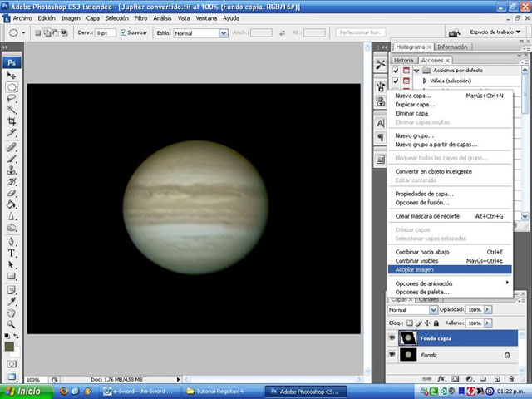The height and width of the screenshot is (399, 532).
Task: Switch to the Historia tab
Action: (404, 60)
